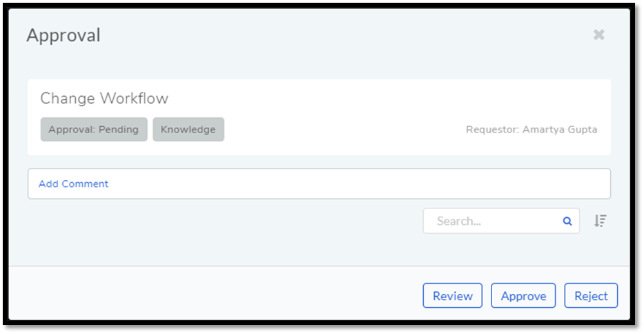Image resolution: width=644 pixels, height=334 pixels.
Task: Click the Search placeholder text
Action: click(459, 221)
